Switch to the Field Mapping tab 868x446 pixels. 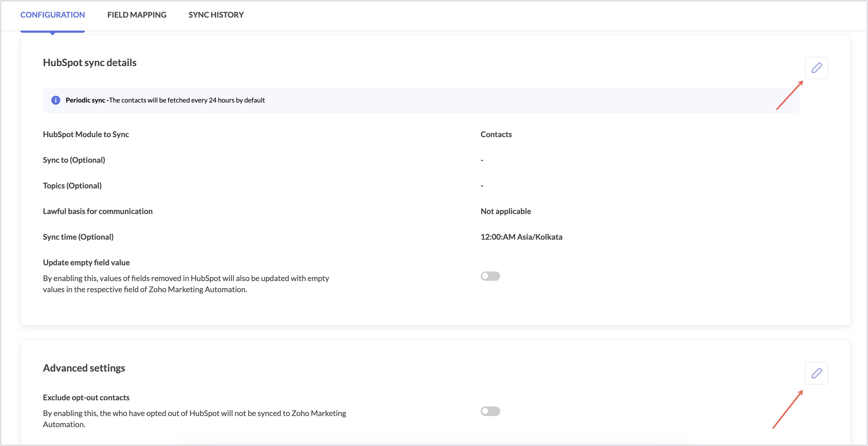click(x=137, y=15)
